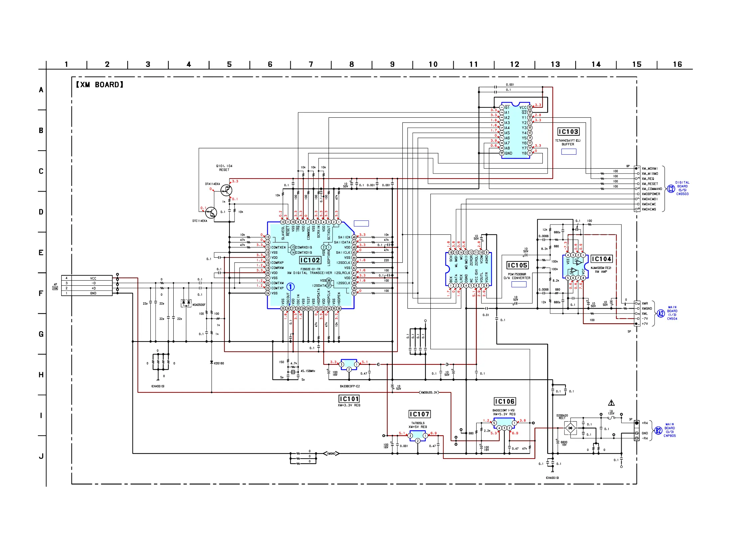Click the IC105 label box
This screenshot has width=745, height=560.
[x=517, y=265]
